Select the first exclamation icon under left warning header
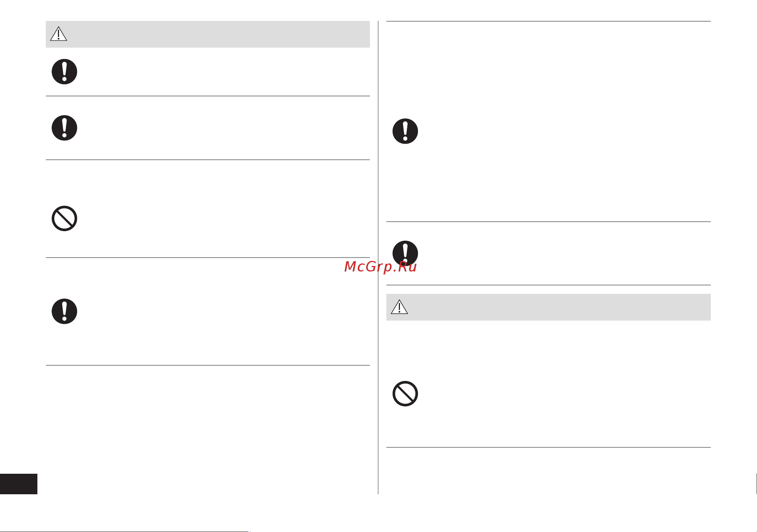 pyautogui.click(x=65, y=71)
